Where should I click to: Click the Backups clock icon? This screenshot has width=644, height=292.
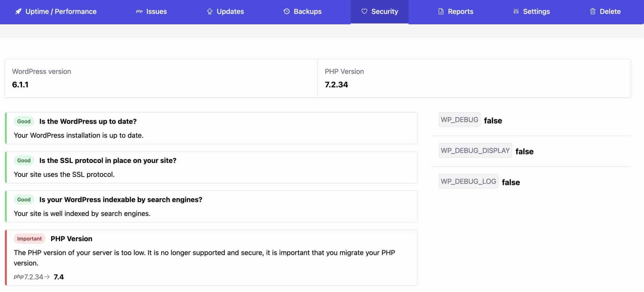pos(286,11)
